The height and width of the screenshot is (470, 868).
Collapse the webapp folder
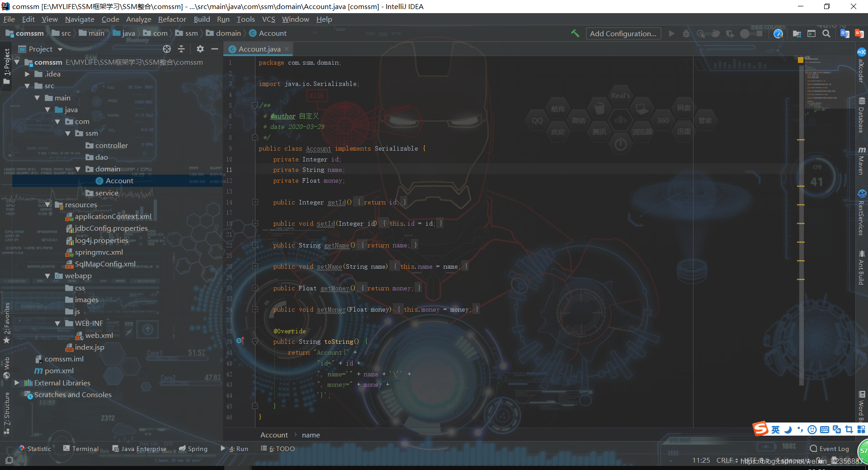(x=47, y=275)
